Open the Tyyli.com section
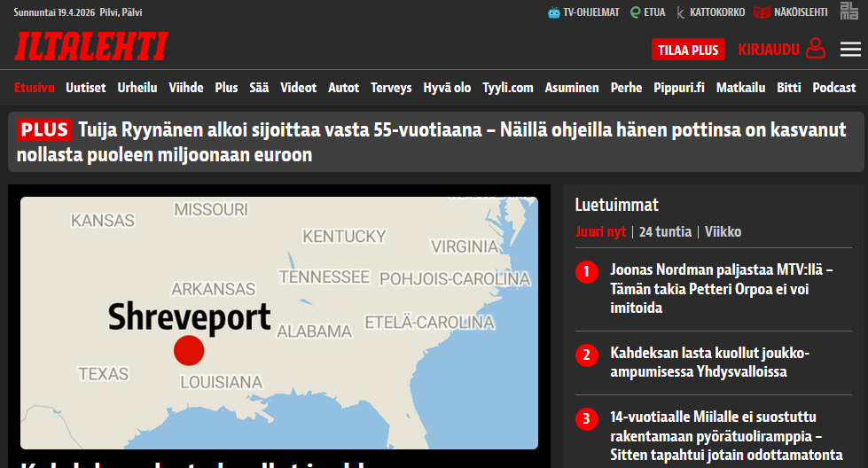 [x=508, y=88]
